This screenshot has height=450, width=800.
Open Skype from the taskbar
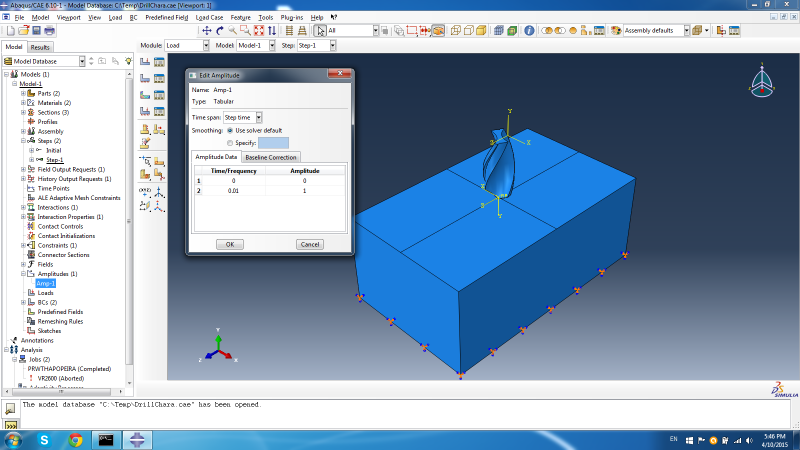tap(44, 440)
